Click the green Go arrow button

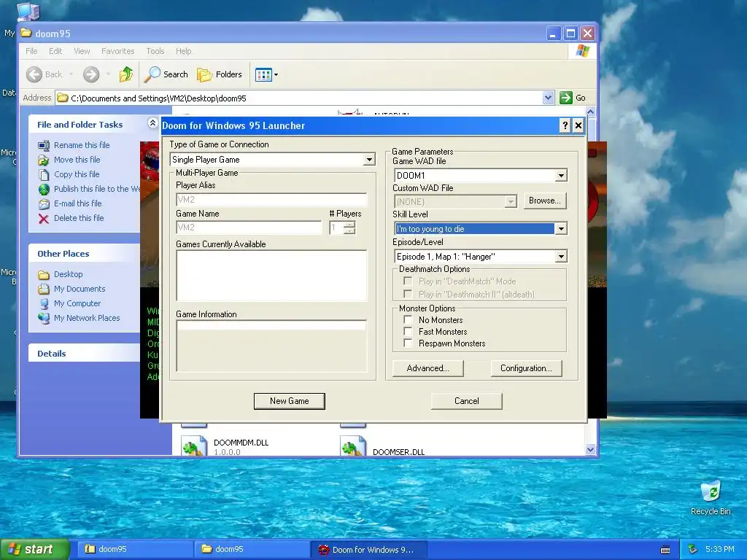click(x=565, y=98)
